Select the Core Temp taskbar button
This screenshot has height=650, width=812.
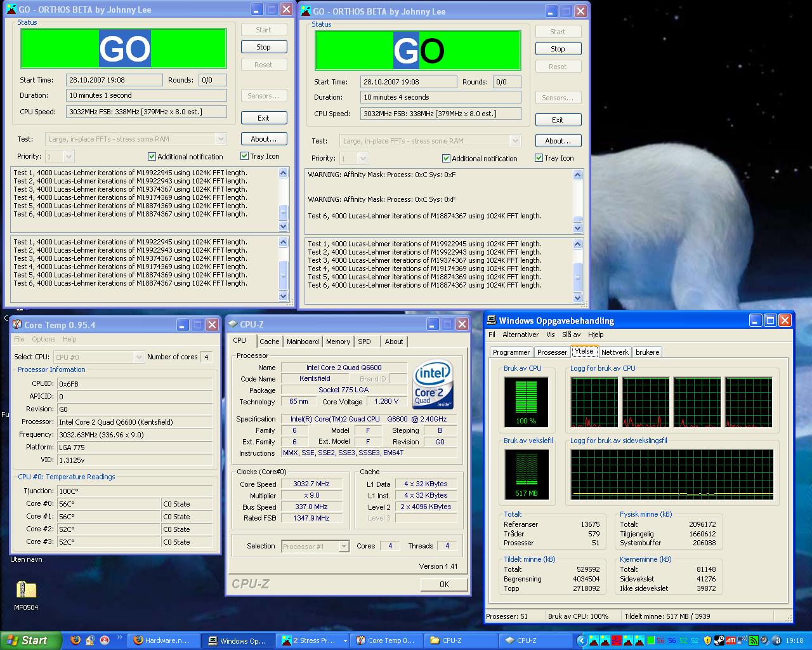[386, 640]
